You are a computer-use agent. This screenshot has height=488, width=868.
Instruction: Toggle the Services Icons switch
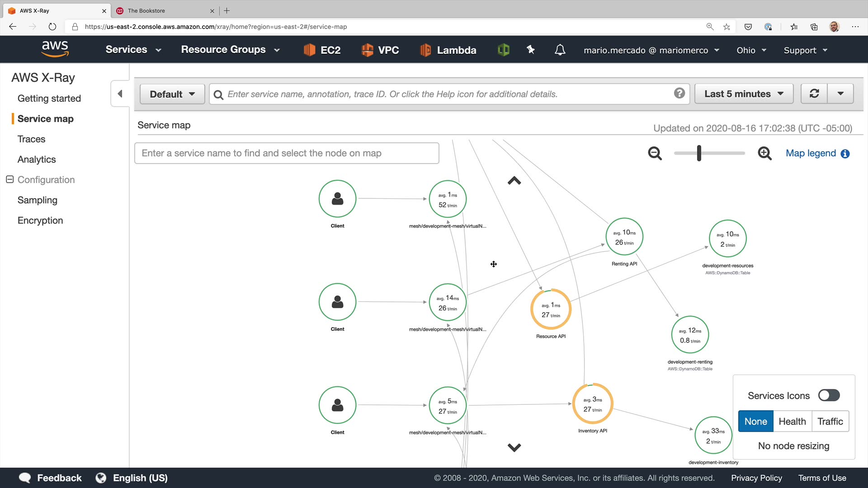[829, 395]
